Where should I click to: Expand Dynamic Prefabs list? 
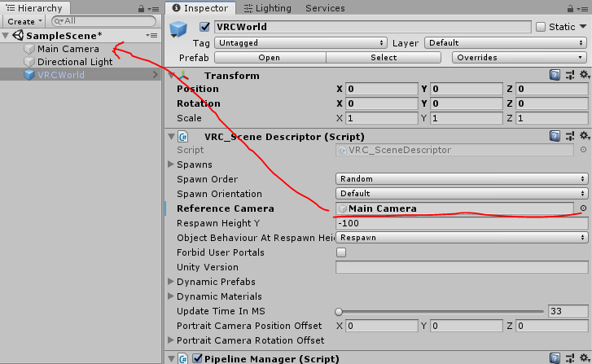[171, 281]
